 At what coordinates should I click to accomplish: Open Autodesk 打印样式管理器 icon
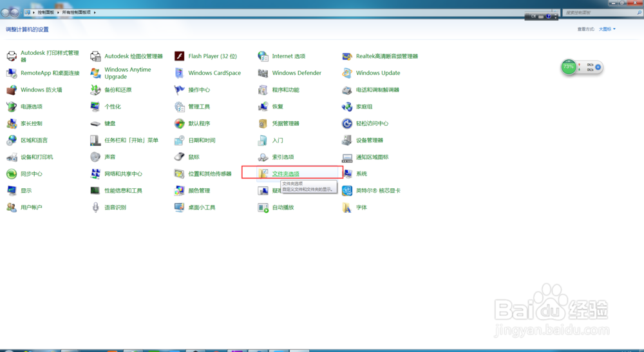pyautogui.click(x=12, y=56)
